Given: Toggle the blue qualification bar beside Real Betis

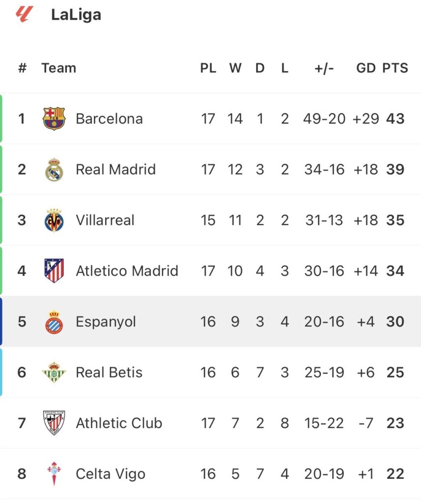Looking at the screenshot, I should tap(2, 373).
